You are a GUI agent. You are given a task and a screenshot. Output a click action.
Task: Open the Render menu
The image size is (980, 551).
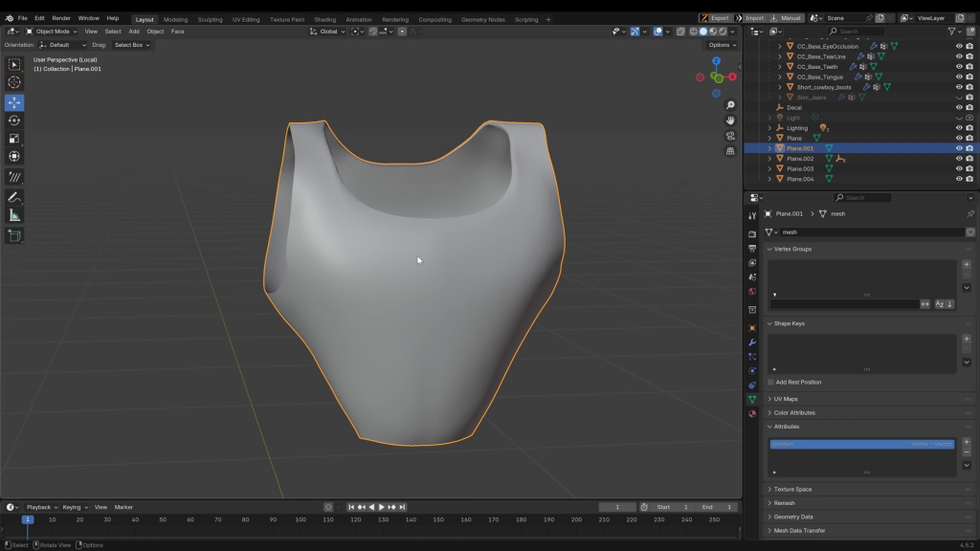point(61,18)
